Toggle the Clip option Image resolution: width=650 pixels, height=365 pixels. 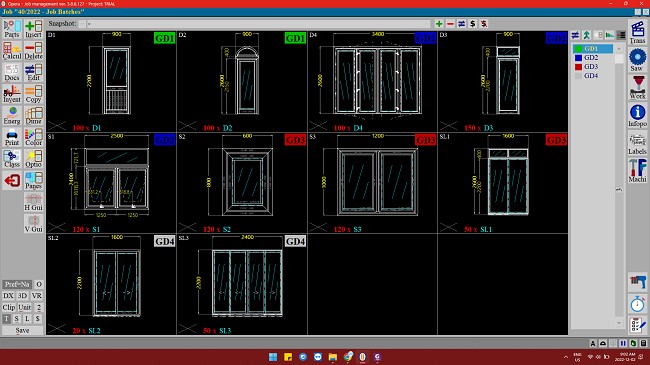pos(9,307)
